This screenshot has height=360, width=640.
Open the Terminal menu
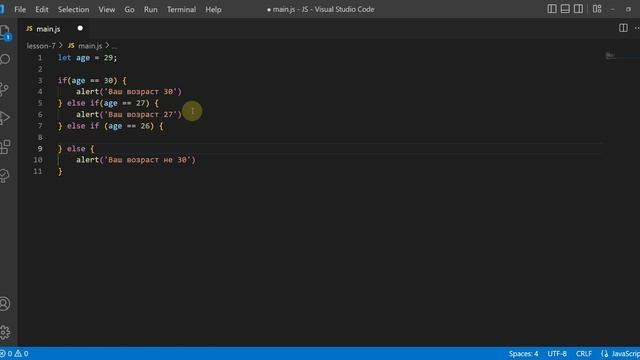pos(181,9)
